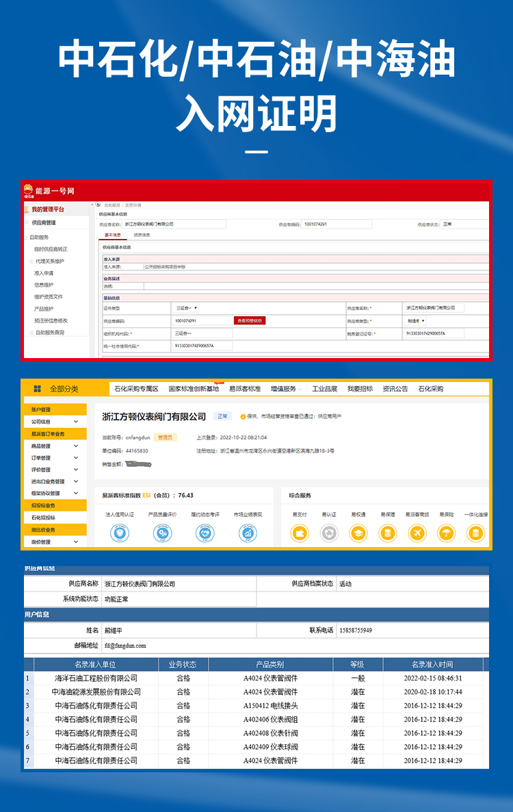
Task: Open the 易保理 coins icon
Action: pyautogui.click(x=388, y=533)
